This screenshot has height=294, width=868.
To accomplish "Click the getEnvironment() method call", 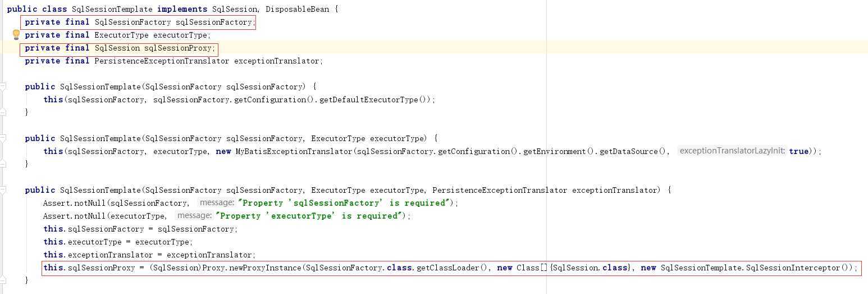I will tap(559, 152).
